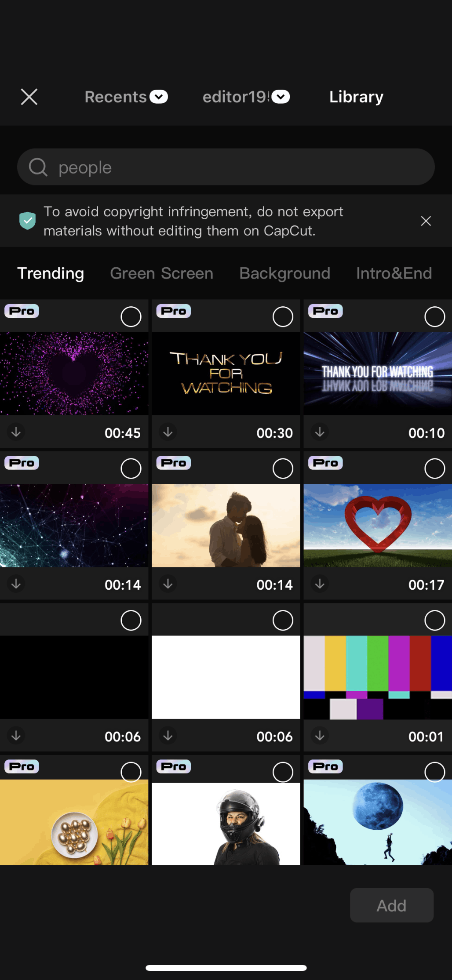Preview the TV color bars thumbnail
This screenshot has width=452, height=980.
point(378,677)
